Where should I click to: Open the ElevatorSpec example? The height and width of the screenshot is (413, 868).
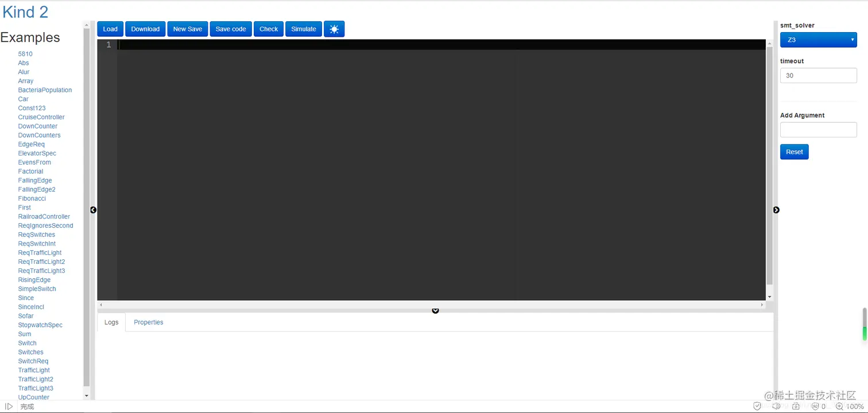click(x=37, y=154)
